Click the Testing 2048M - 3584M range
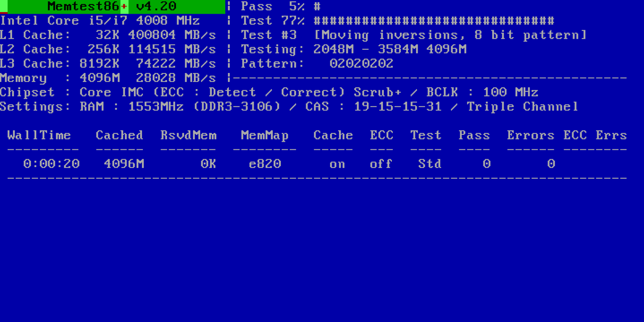This screenshot has width=644, height=322. (x=354, y=49)
